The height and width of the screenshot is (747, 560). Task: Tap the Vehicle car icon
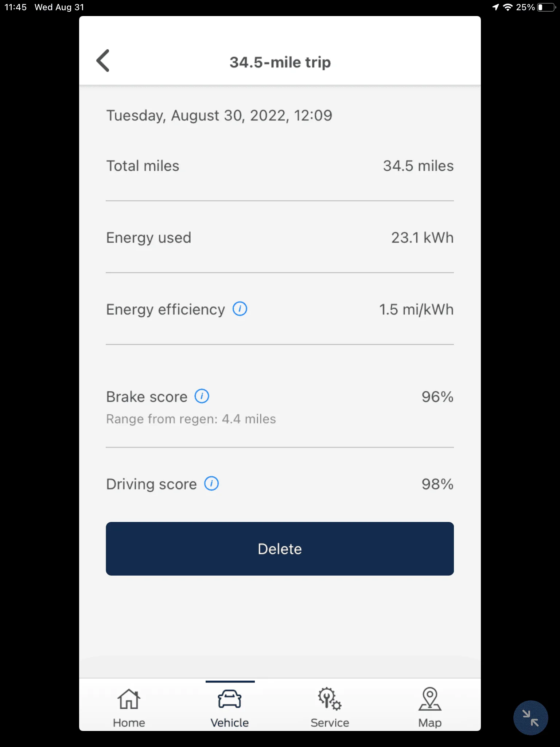pos(230,699)
